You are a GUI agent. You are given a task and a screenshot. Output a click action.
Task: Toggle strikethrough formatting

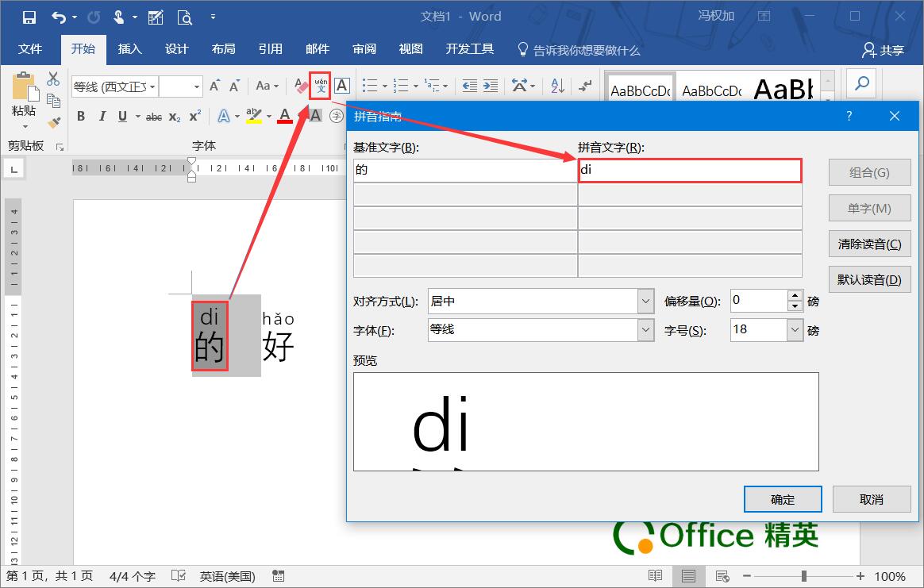[153, 117]
